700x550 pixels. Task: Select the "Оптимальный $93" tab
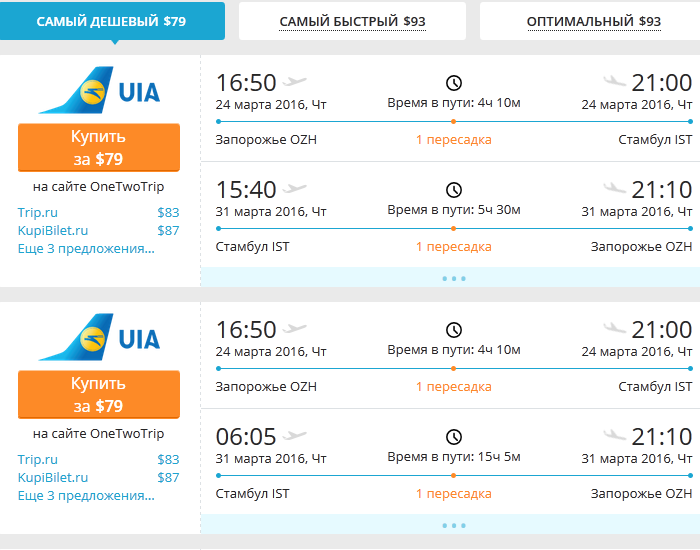(x=593, y=21)
